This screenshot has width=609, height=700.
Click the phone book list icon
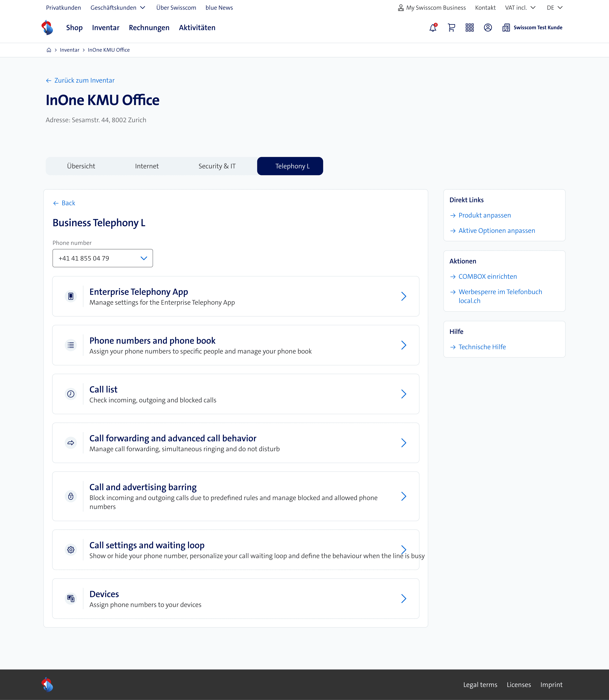71,345
